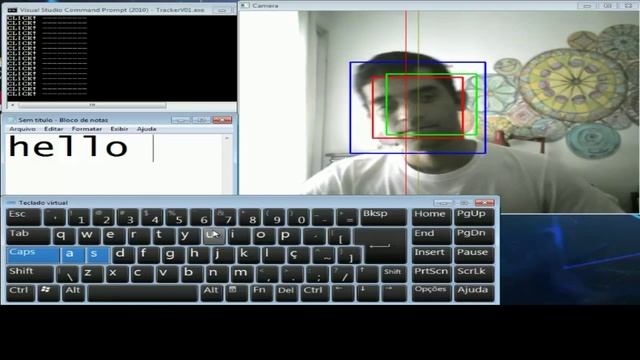Click the Tab key on virtual keyboard
The width and height of the screenshot is (640, 360).
pos(28,236)
